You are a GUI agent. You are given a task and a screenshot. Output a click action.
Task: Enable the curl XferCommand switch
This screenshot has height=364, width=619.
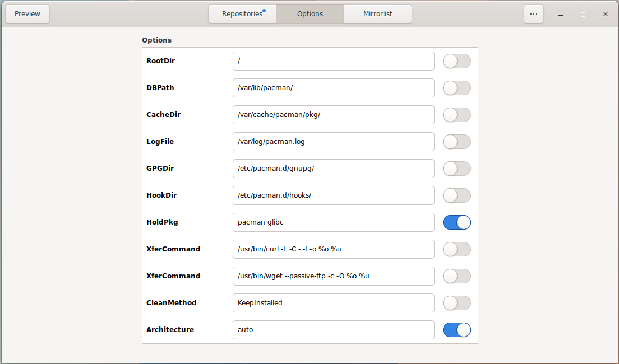[x=457, y=249]
